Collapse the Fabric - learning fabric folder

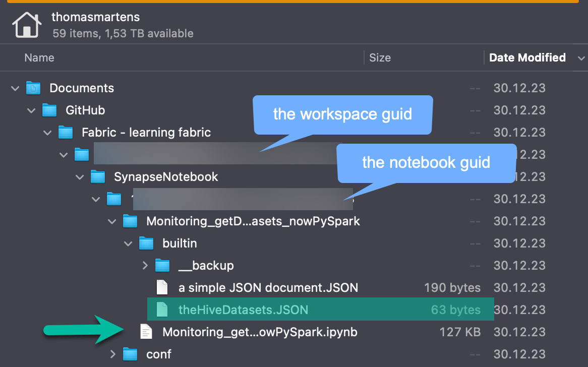coord(47,132)
